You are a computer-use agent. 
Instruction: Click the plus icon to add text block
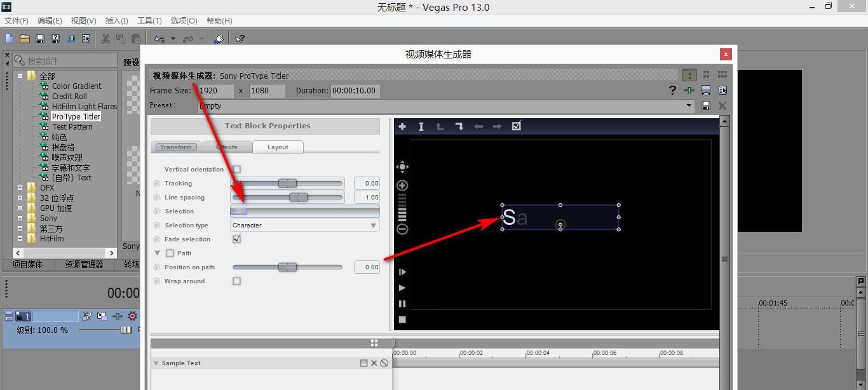coord(402,126)
